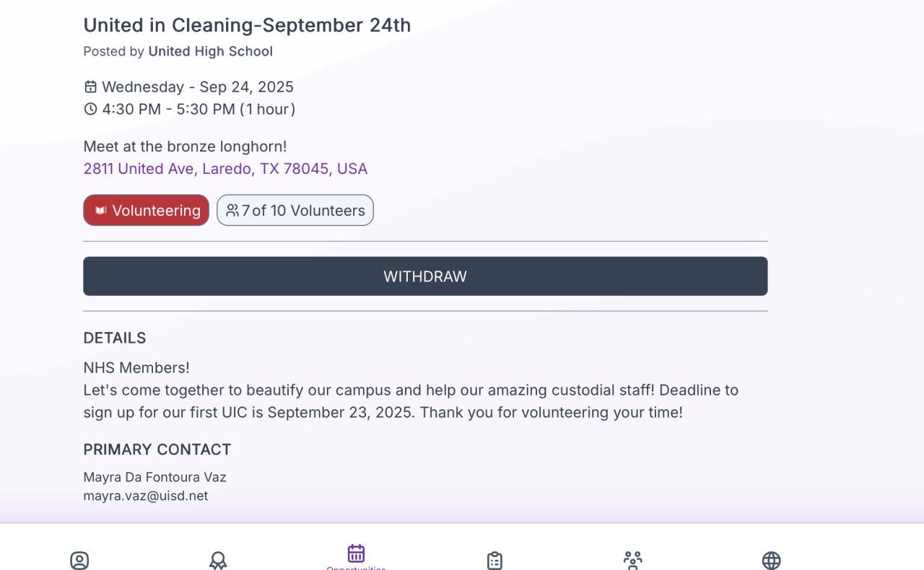The image size is (924, 570).
Task: Click the clock icon beside the event time
Action: pos(90,109)
